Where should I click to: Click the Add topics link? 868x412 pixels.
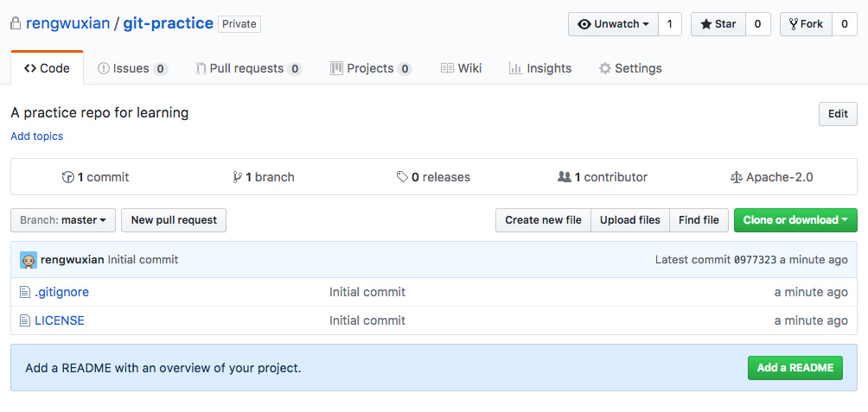click(37, 136)
